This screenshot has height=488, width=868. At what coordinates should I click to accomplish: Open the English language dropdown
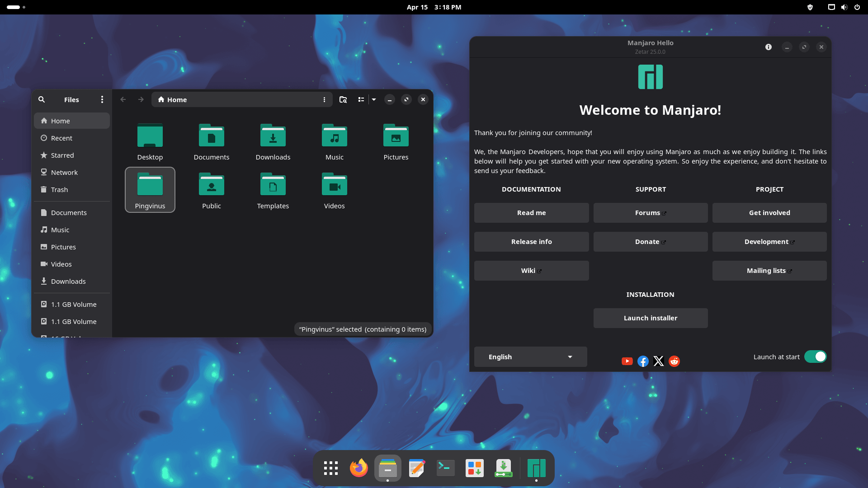(530, 357)
